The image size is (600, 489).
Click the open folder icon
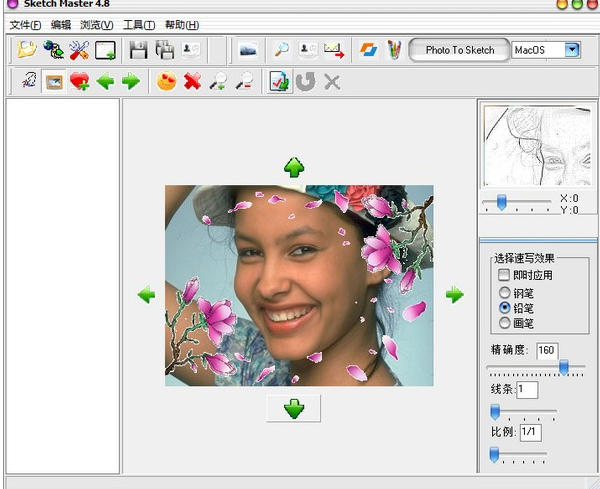[26, 50]
